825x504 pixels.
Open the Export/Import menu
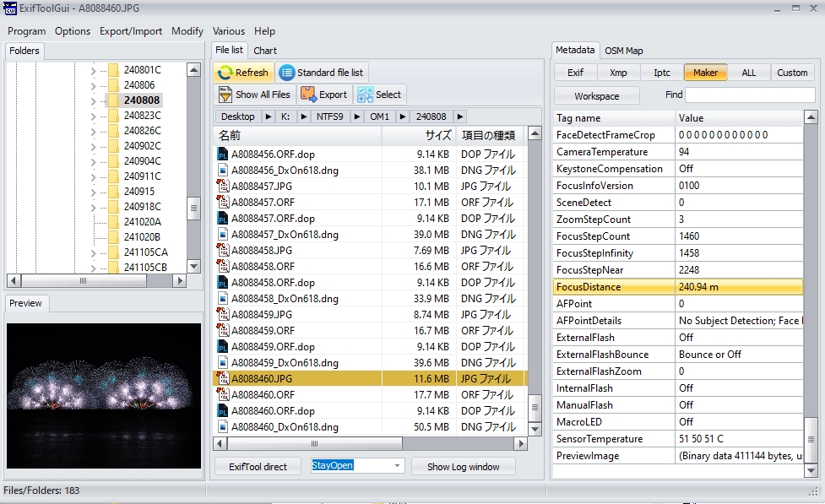click(131, 31)
